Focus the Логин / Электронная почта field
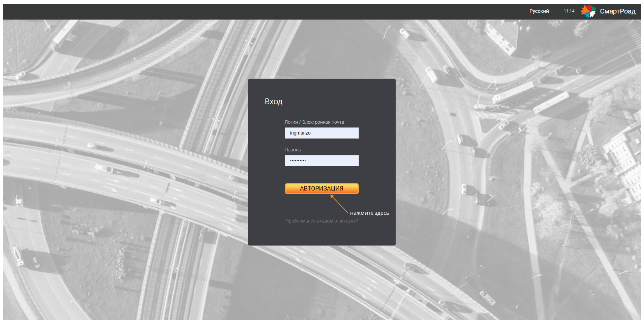This screenshot has width=644, height=324. 321,133
